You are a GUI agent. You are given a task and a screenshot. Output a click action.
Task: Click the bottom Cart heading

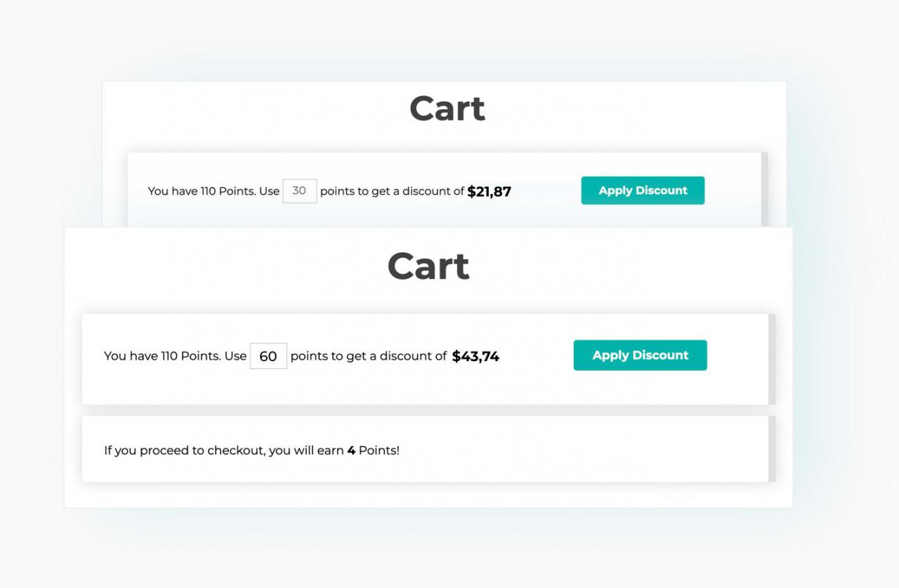click(428, 266)
